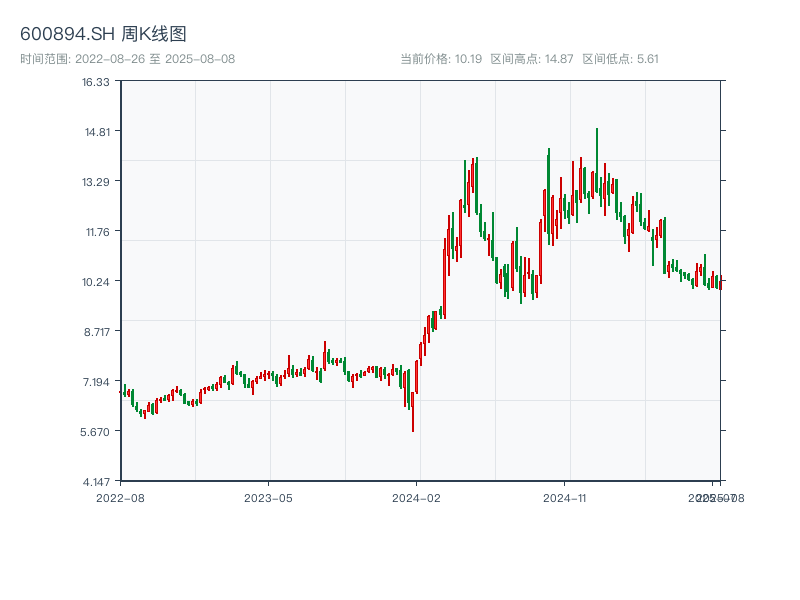Select the 5.670 price axis label
This screenshot has width=800, height=600.
click(96, 431)
